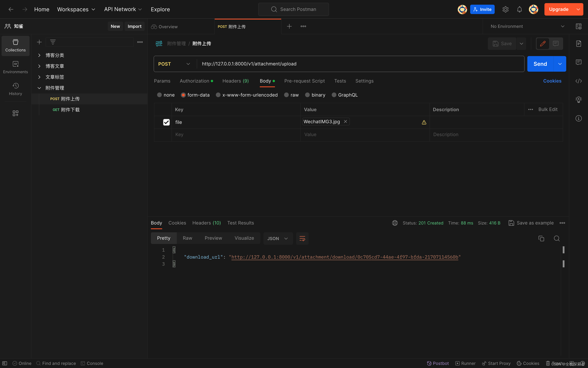588x368 pixels.
Task: Open the Send button dropdown arrow
Action: coord(560,64)
